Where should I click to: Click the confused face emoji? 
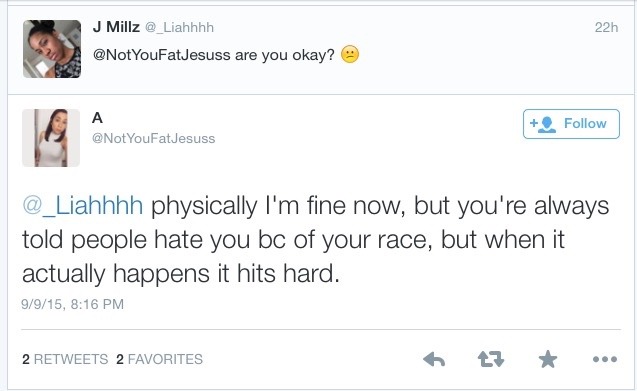click(x=350, y=54)
